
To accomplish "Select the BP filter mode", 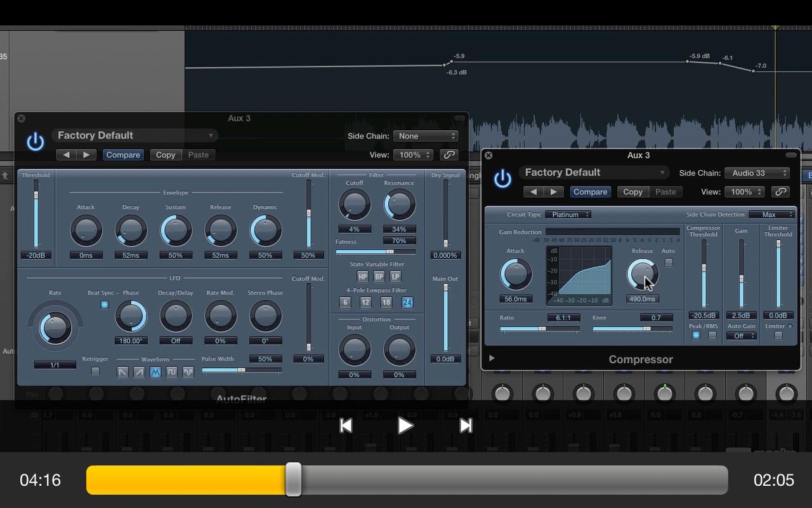I will click(x=379, y=277).
